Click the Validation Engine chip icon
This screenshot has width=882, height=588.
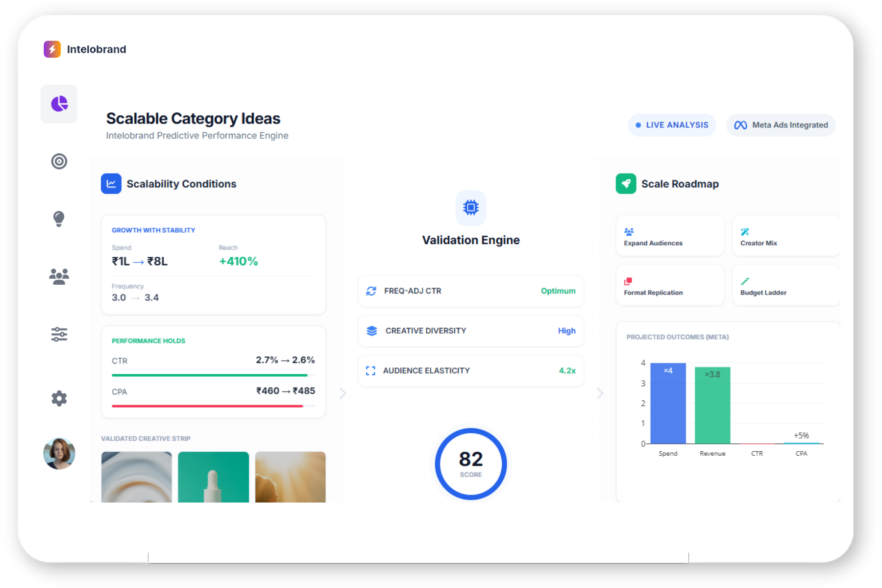tap(470, 208)
